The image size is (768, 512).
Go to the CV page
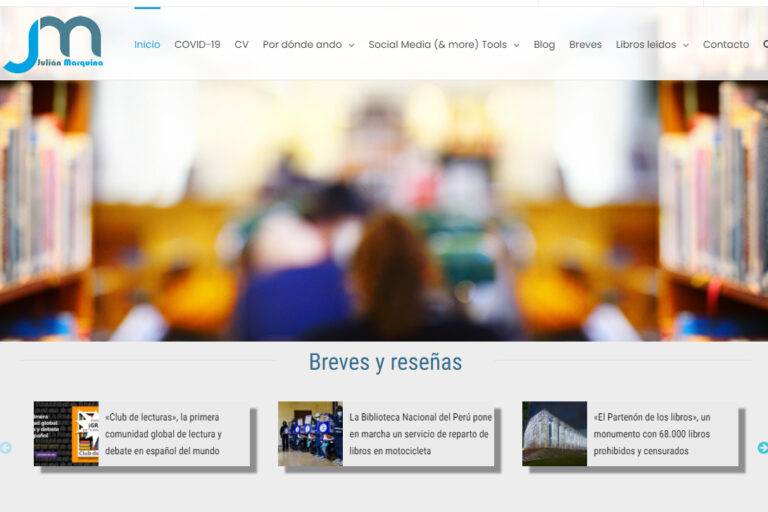point(241,45)
